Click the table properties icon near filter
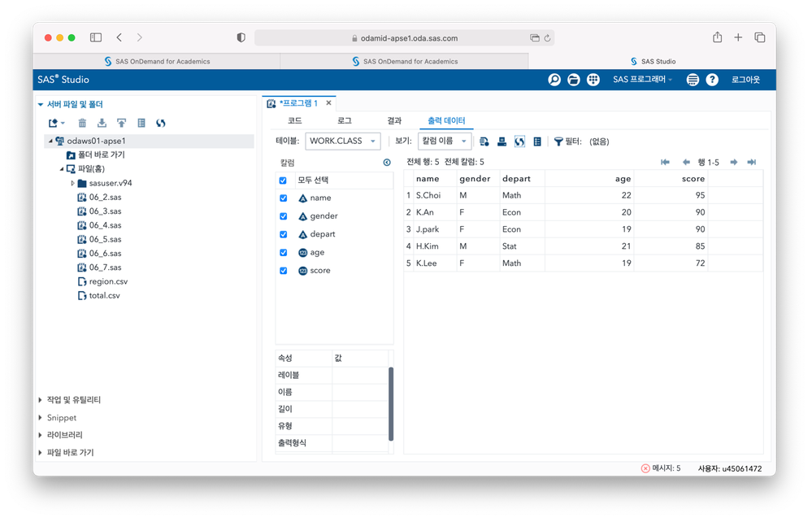Screen dimensions: 812x522 (x=537, y=142)
